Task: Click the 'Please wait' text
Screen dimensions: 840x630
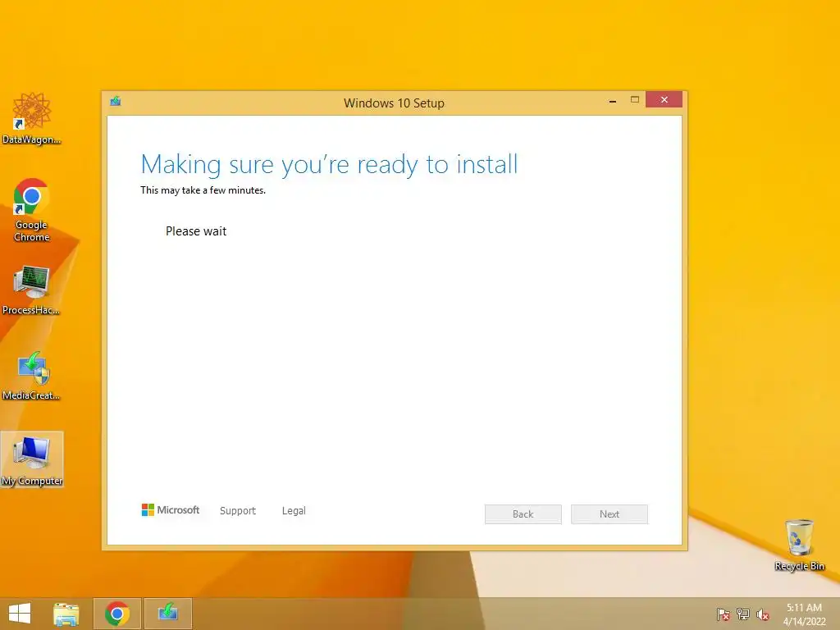Action: tap(196, 231)
